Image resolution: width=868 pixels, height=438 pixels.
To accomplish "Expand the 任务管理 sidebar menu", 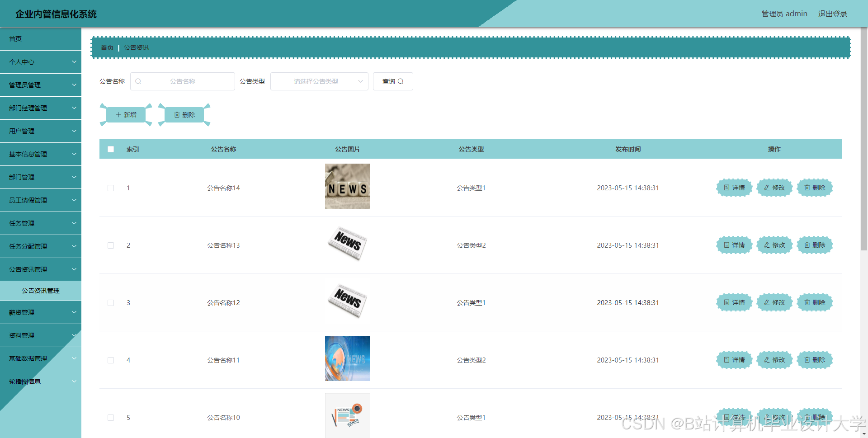I will click(41, 223).
